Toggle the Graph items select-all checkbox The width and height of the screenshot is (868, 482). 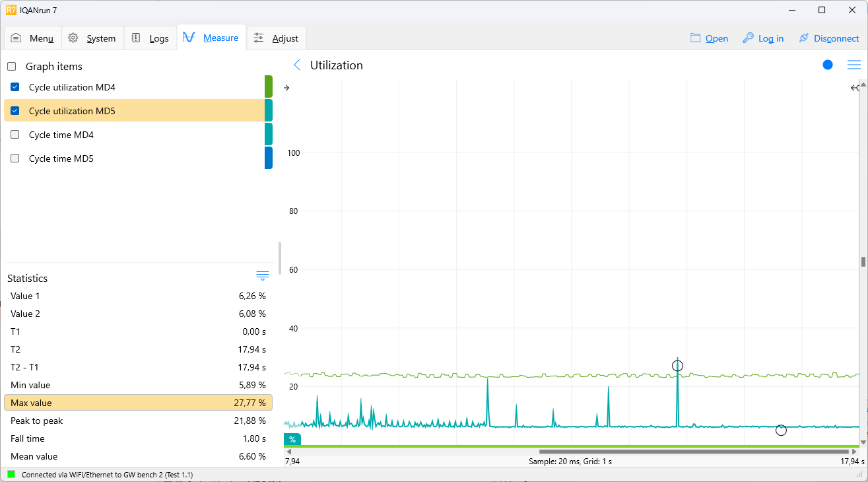pos(12,67)
